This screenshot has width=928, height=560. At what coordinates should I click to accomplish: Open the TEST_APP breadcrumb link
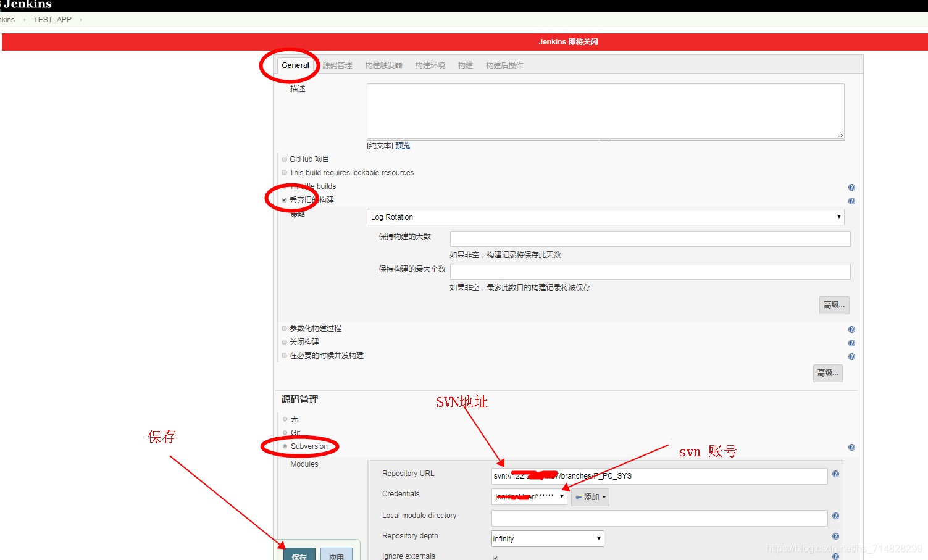click(52, 20)
